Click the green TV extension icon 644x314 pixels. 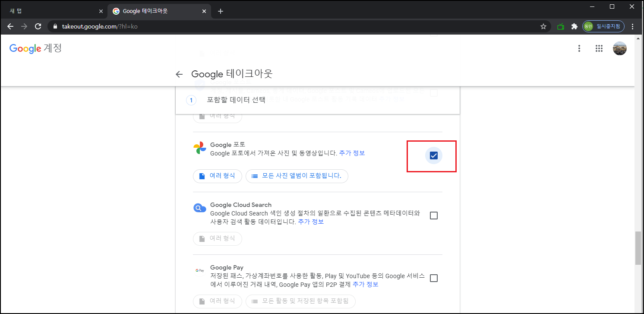coord(561,26)
